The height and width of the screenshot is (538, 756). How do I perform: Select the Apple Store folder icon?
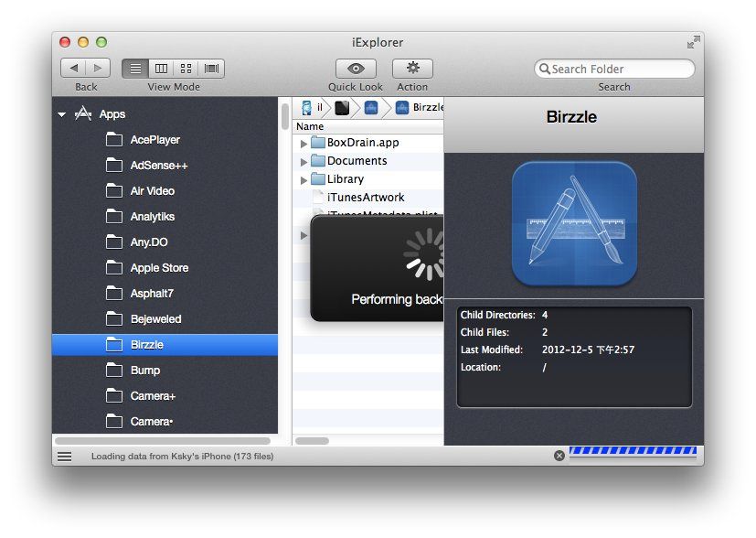[x=114, y=268]
